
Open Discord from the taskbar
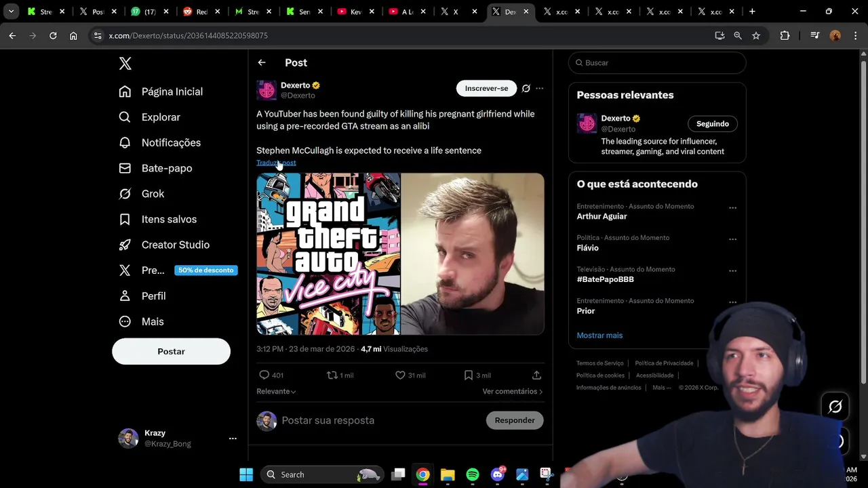pyautogui.click(x=497, y=474)
